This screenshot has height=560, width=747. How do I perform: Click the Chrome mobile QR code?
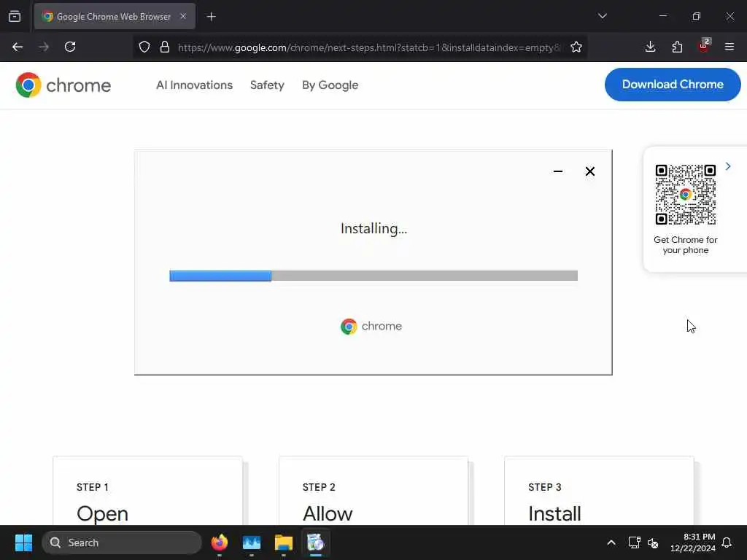(685, 194)
